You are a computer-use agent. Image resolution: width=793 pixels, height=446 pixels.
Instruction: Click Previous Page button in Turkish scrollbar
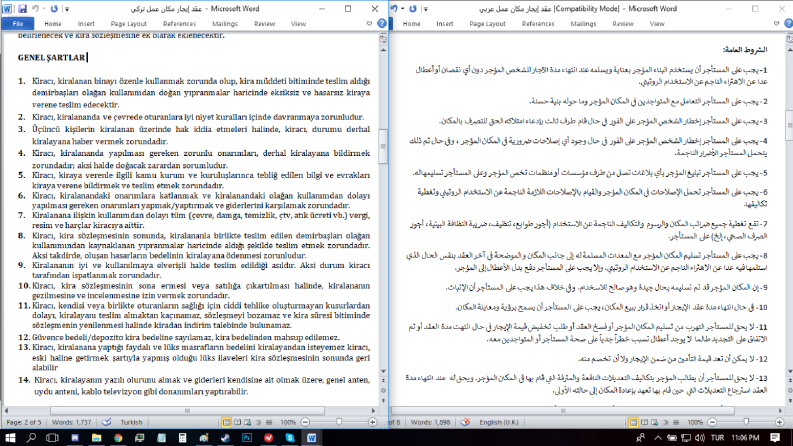click(383, 380)
